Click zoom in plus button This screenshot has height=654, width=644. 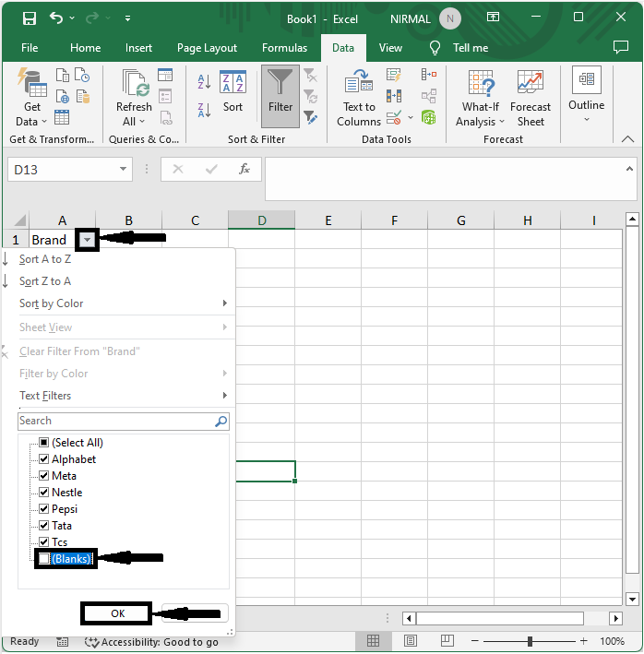coord(583,641)
